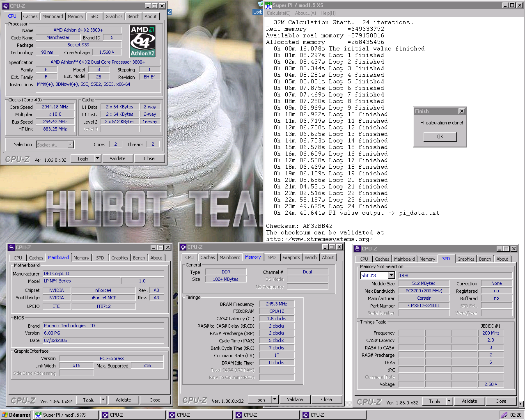Click the AMD Athlon 64 X2 processor logo
The image size is (525, 420).
[x=142, y=41]
